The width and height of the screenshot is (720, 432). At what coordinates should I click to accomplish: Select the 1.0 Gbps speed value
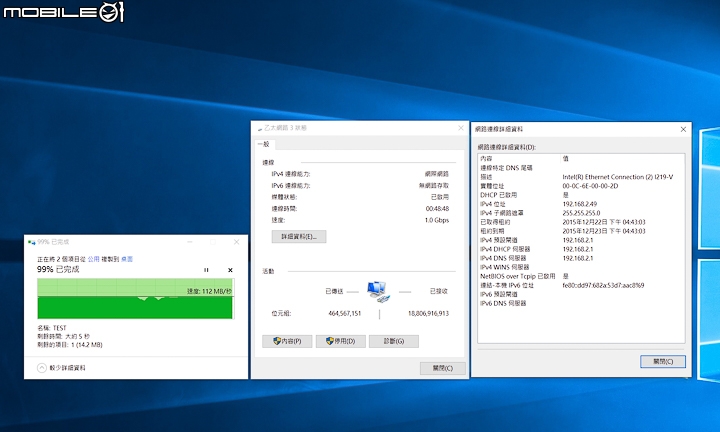point(437,220)
